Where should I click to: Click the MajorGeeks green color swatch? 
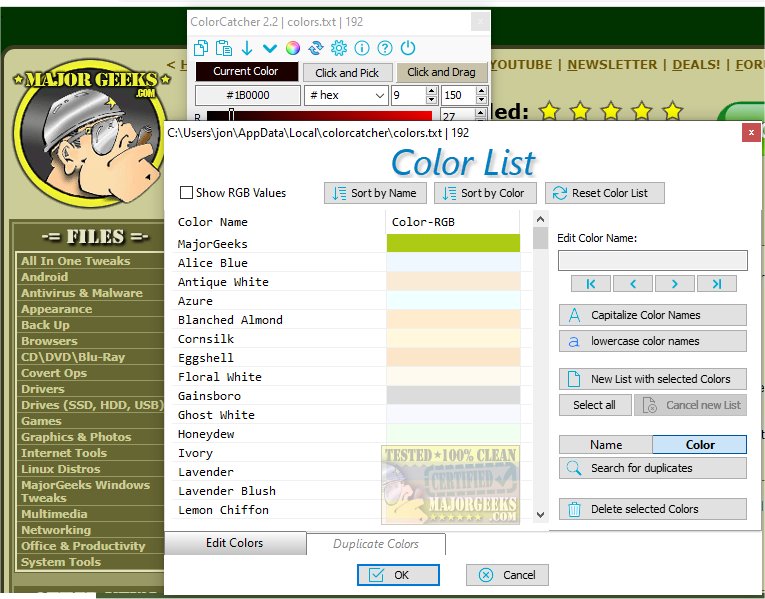click(453, 243)
